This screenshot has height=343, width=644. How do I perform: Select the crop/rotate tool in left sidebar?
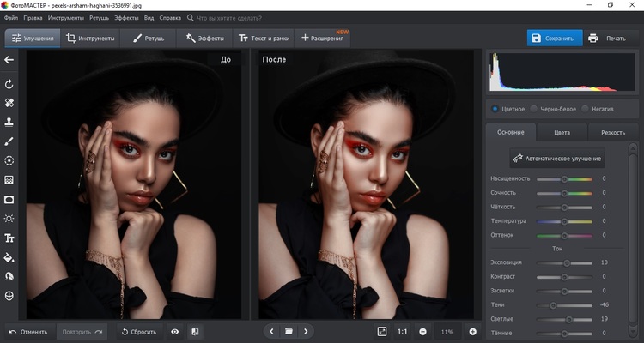pos(9,84)
